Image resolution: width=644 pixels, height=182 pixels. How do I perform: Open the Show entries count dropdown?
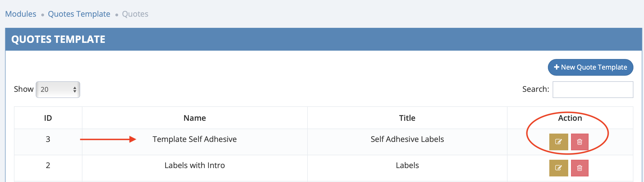(x=58, y=90)
